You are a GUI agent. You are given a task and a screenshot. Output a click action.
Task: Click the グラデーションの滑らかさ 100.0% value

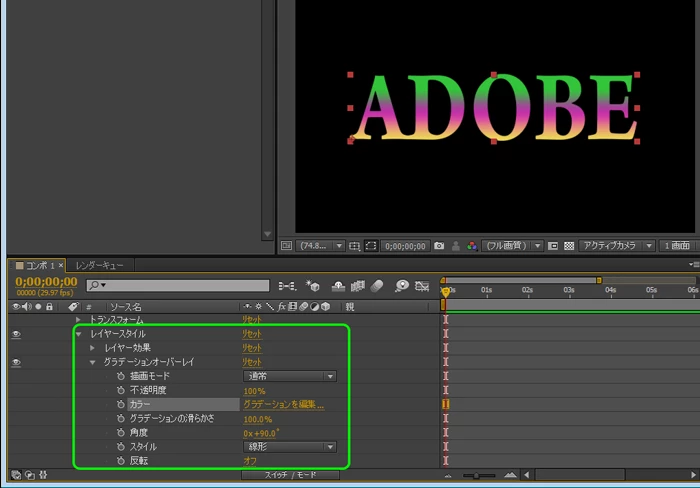pos(258,419)
